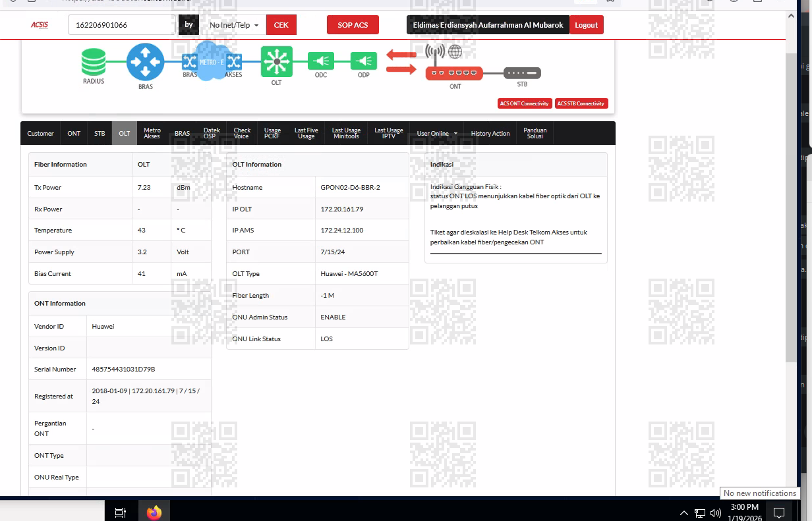Click the red arrows between ODP and ONT
The width and height of the screenshot is (812, 521).
(401, 61)
